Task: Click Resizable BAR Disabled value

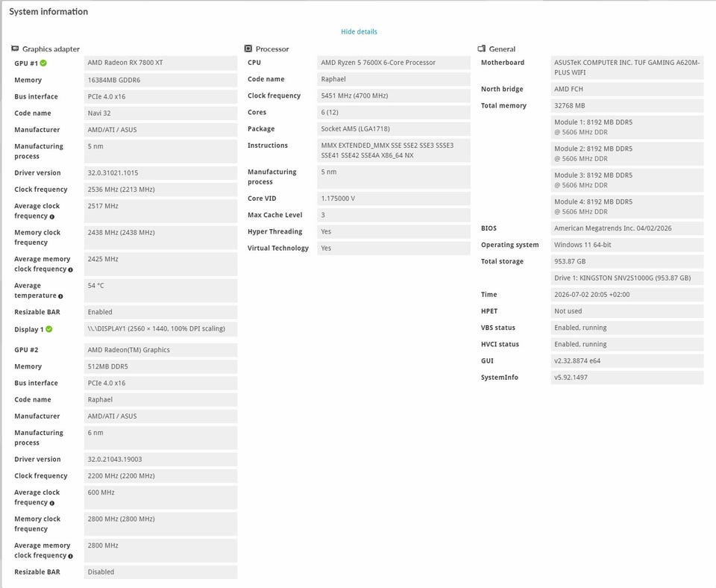Action: point(161,572)
